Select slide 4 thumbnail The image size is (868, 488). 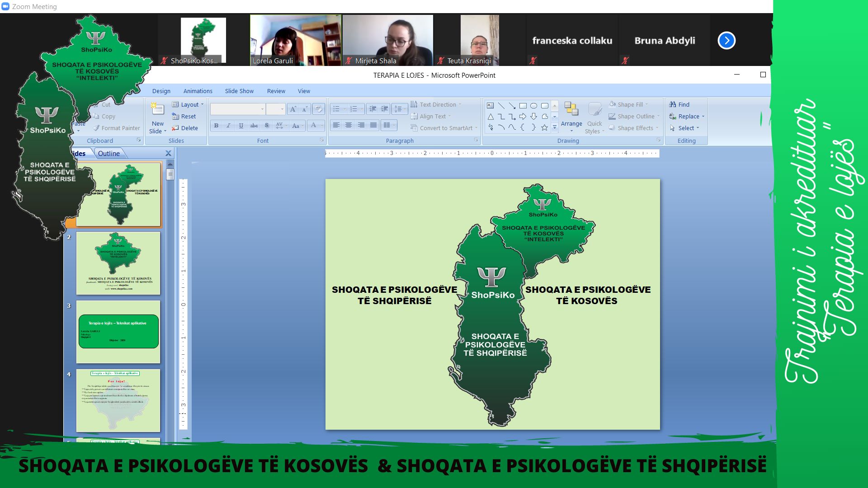pyautogui.click(x=118, y=400)
